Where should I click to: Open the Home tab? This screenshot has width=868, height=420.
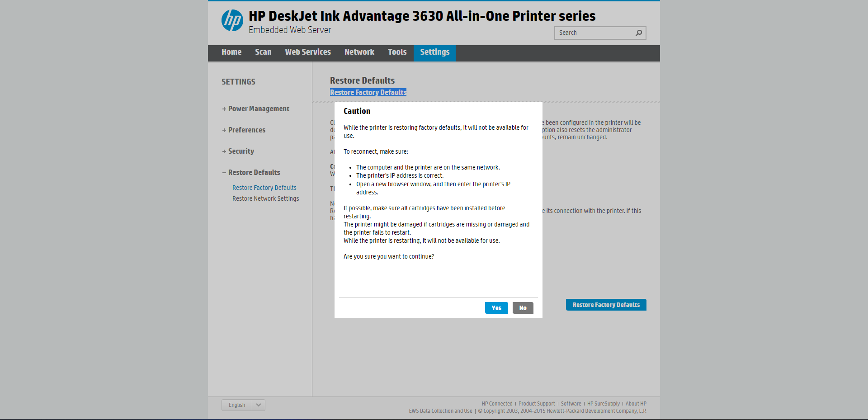231,52
